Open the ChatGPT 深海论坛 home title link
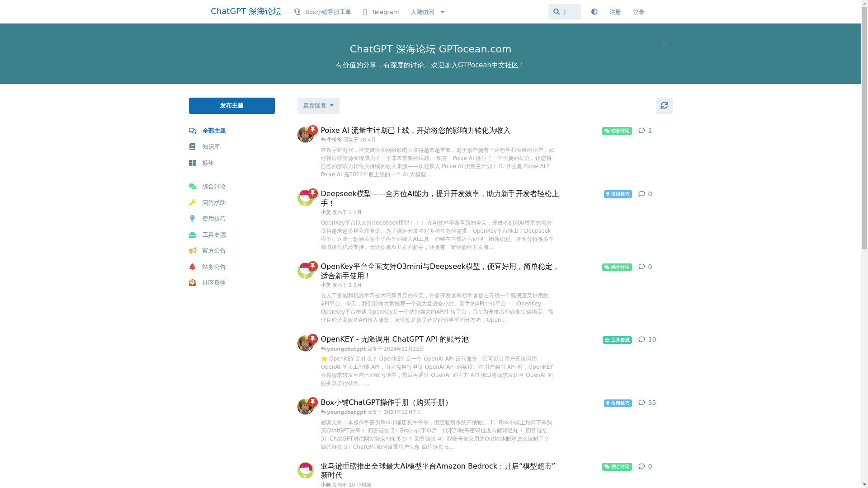The height and width of the screenshot is (488, 868). point(245,11)
